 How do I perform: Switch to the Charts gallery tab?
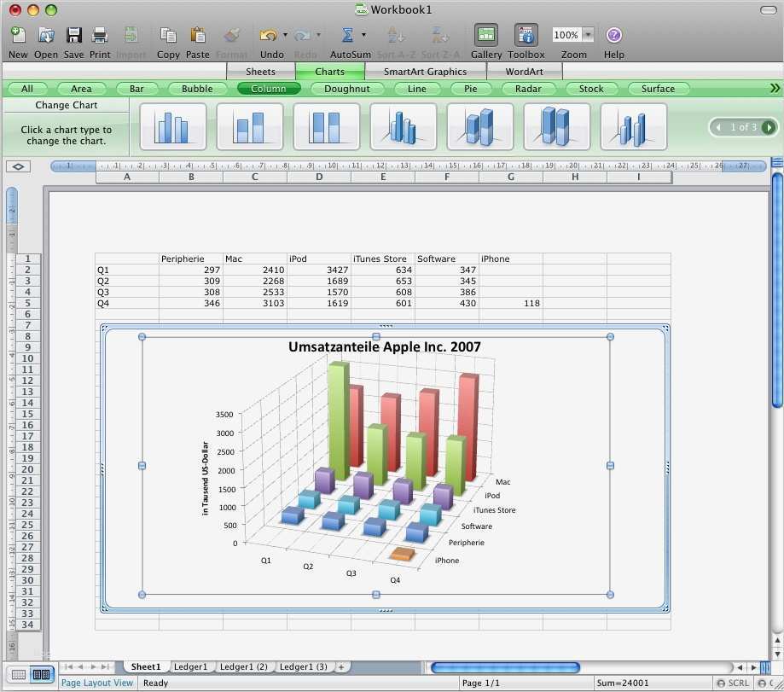click(330, 72)
